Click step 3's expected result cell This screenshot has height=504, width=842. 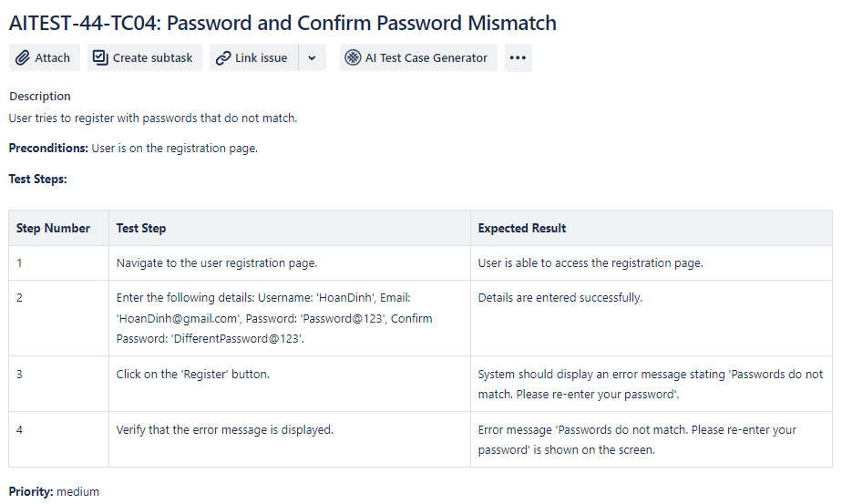[x=650, y=384]
